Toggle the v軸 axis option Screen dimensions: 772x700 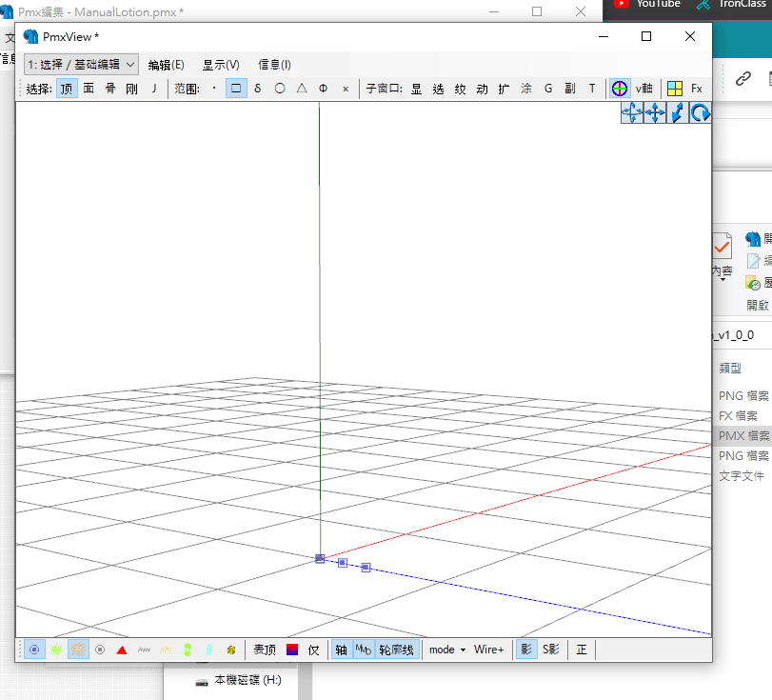pyautogui.click(x=644, y=89)
